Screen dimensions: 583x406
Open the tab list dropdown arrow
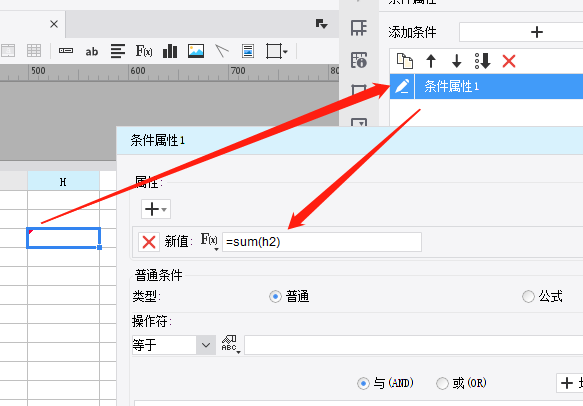[321, 24]
